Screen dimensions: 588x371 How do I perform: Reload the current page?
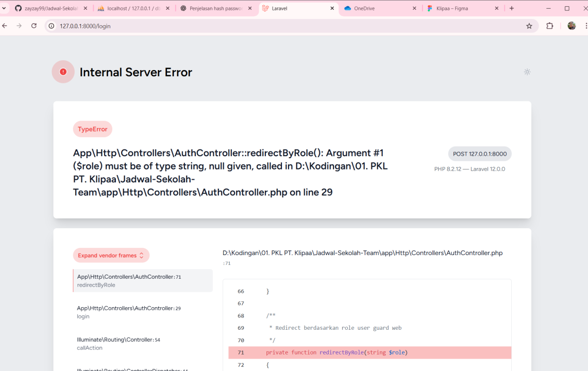(x=34, y=26)
